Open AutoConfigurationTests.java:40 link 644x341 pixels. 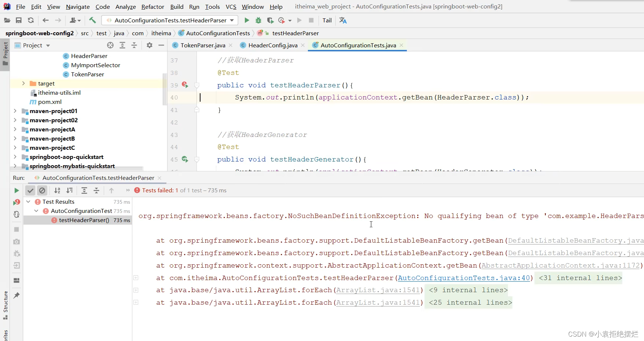[x=464, y=278]
